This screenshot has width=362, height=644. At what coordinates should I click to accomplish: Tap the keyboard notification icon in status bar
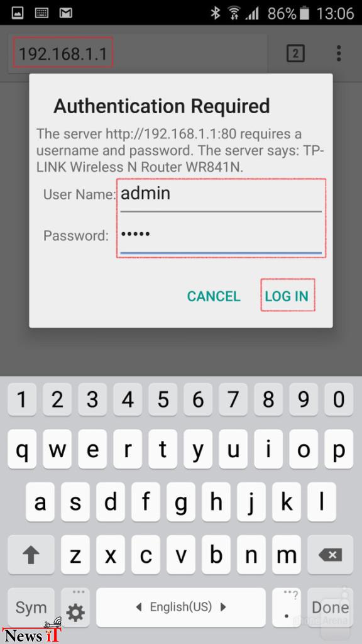[41, 13]
